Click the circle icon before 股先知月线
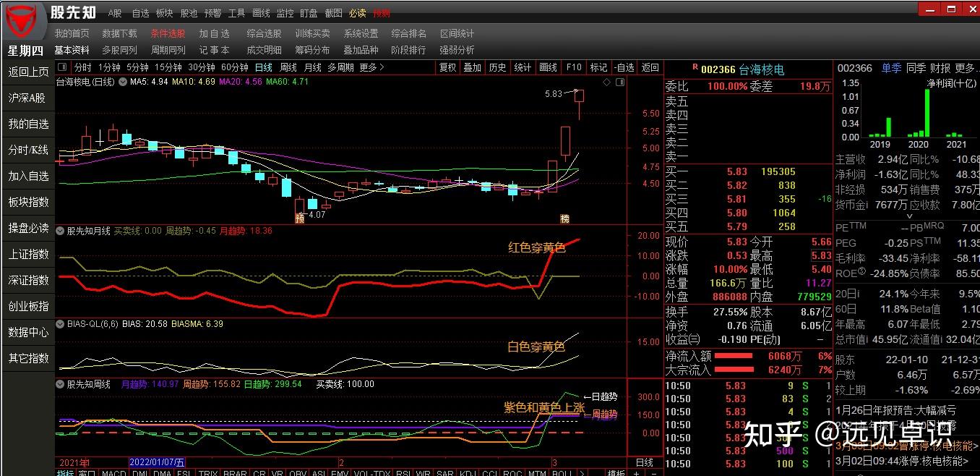 pos(61,231)
